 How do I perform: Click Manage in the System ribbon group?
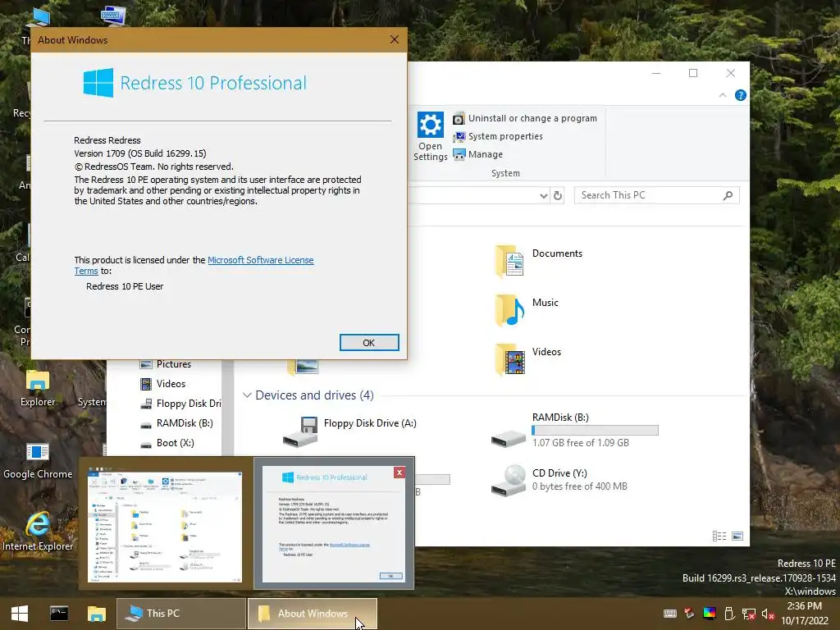click(478, 154)
